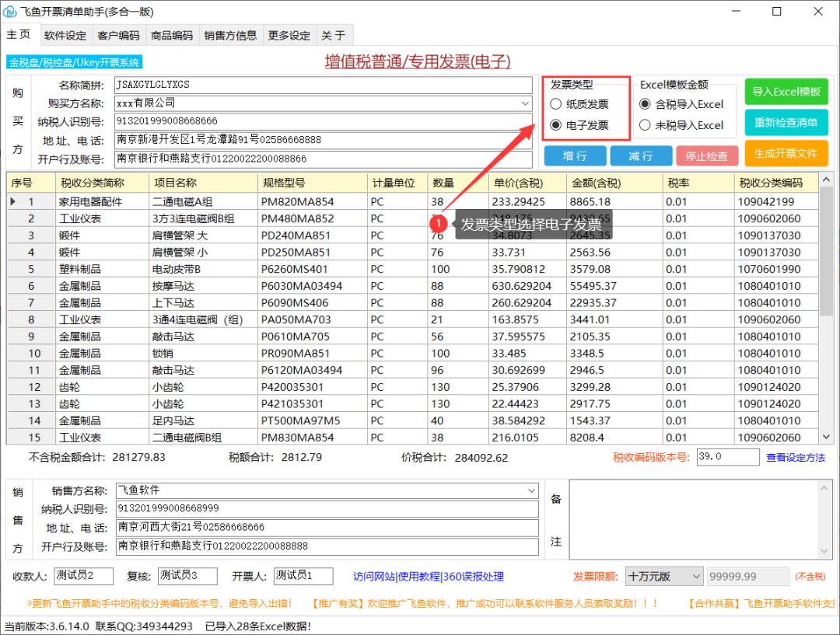Image resolution: width=840 pixels, height=635 pixels.
Task: Select cell 1070601990 tax code
Action: pos(776,270)
